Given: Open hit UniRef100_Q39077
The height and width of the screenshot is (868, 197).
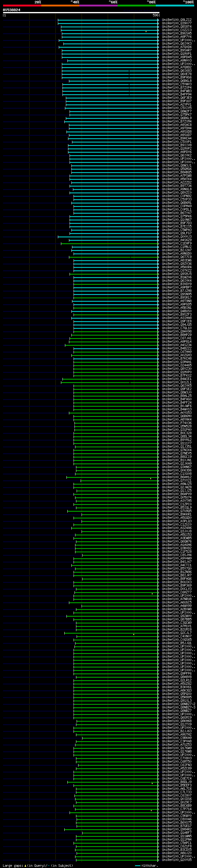Looking at the screenshot, I should [x=176, y=23].
